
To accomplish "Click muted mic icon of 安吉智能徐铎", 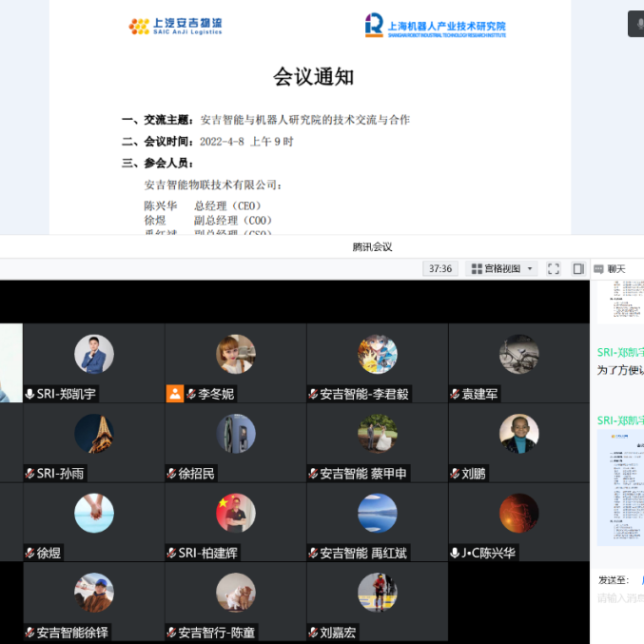I will click(29, 632).
